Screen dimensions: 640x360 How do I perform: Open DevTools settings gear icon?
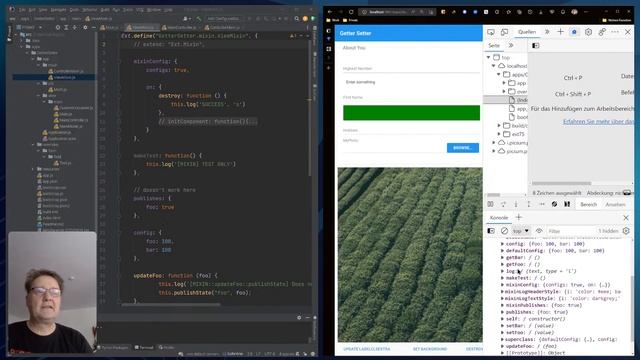point(588,32)
